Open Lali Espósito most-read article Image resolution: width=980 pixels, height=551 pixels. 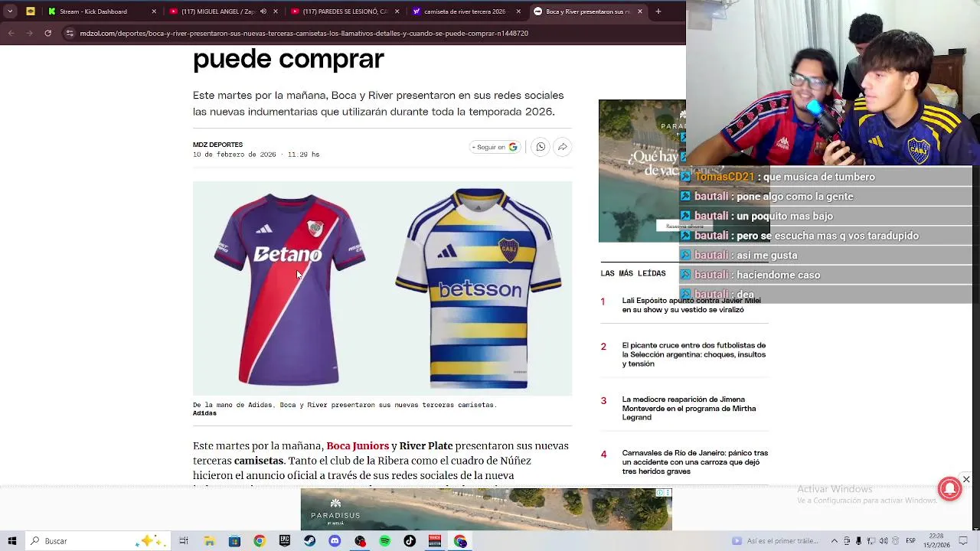pyautogui.click(x=691, y=305)
